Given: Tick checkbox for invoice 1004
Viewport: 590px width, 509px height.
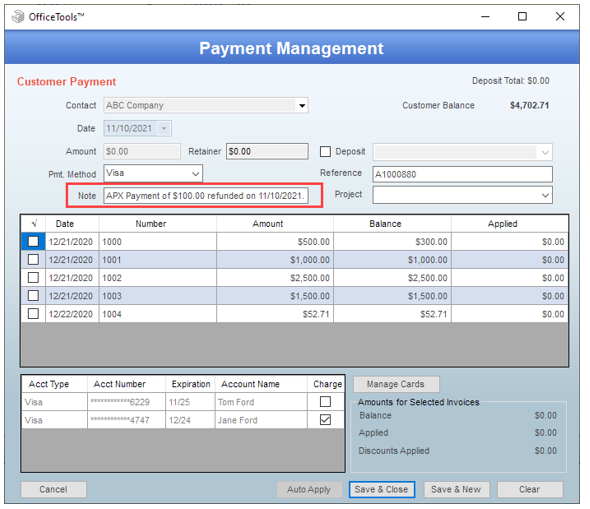Looking at the screenshot, I should click(33, 313).
